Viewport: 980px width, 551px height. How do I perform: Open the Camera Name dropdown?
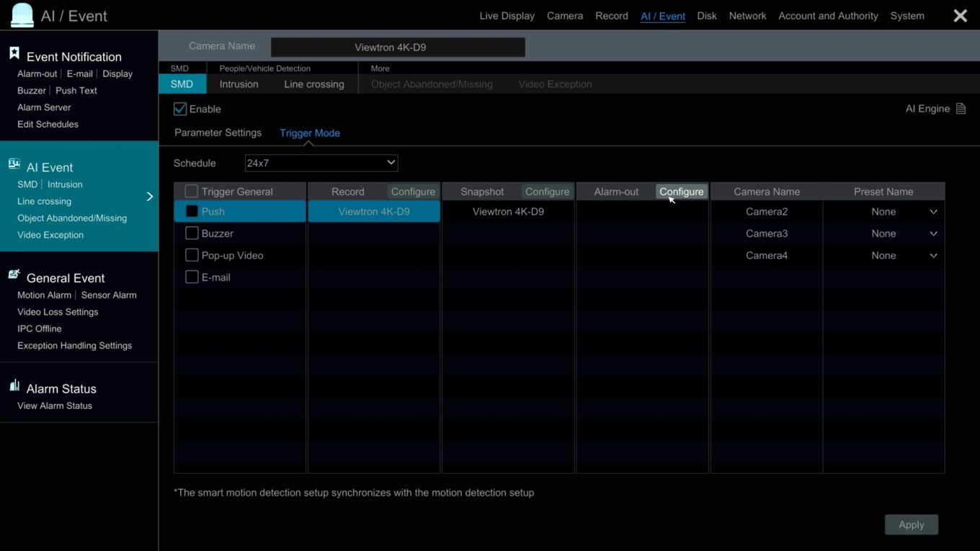[397, 48]
